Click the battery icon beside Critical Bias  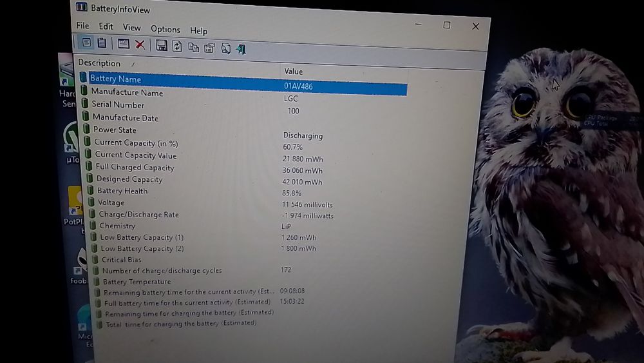[x=95, y=259]
